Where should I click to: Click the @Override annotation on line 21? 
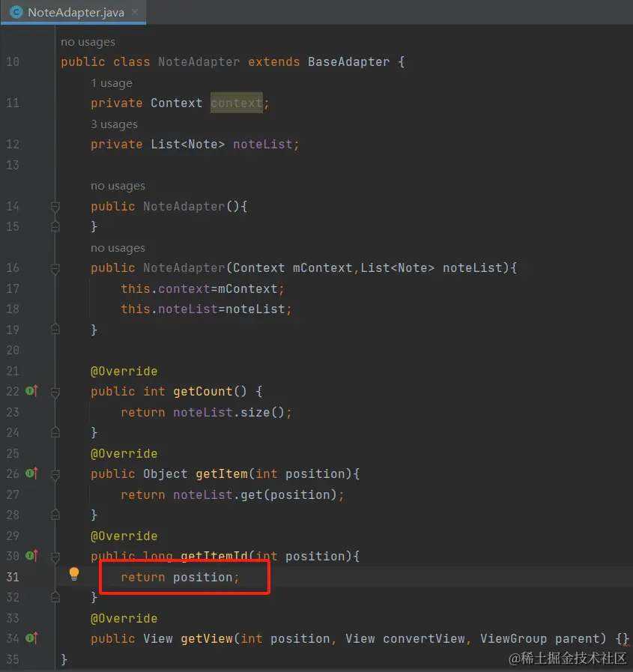tap(124, 371)
